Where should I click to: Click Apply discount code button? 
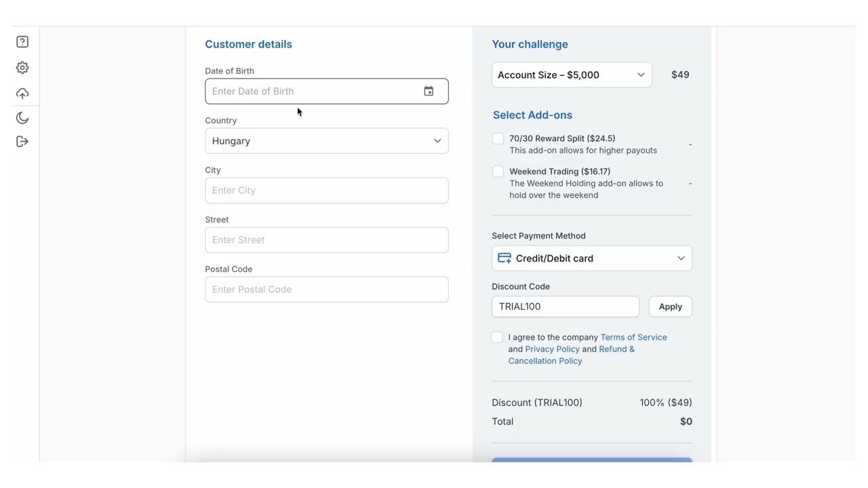tap(671, 307)
